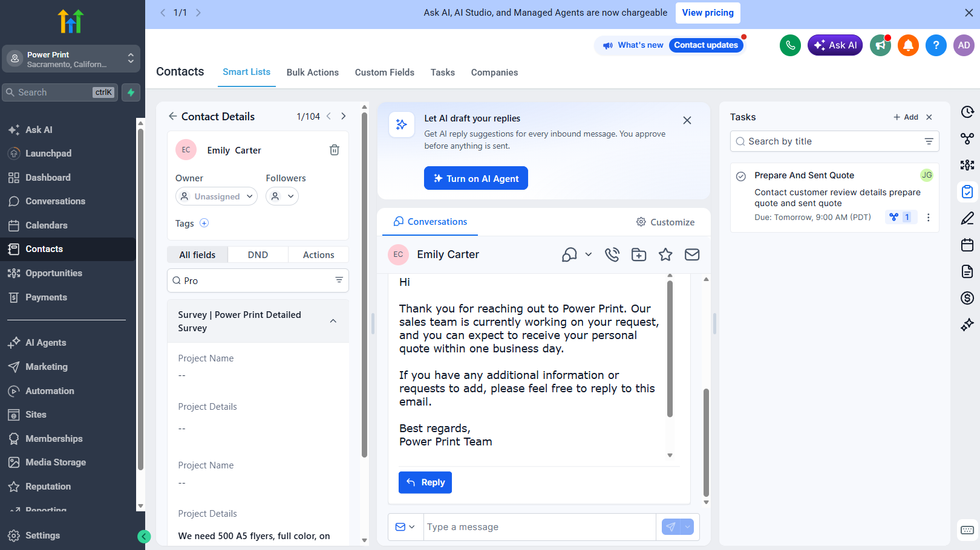Click the Type a message field
This screenshot has height=550, width=980.
tap(540, 527)
